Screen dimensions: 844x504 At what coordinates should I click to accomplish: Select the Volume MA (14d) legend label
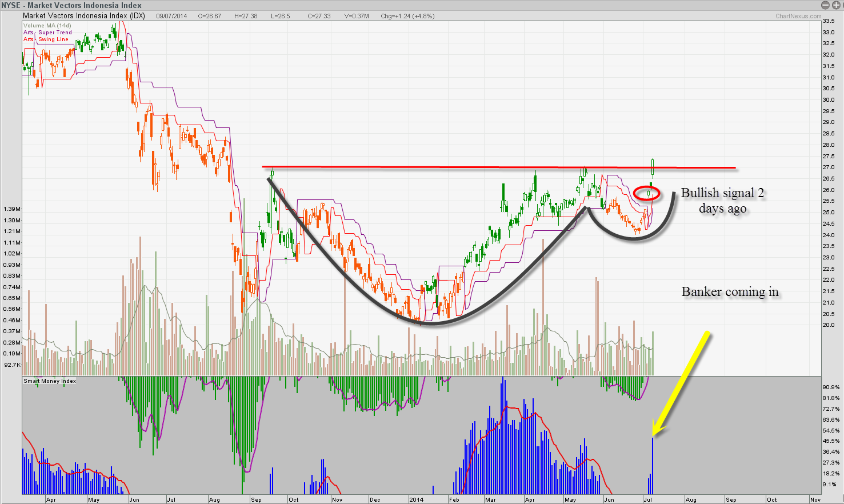coord(47,26)
